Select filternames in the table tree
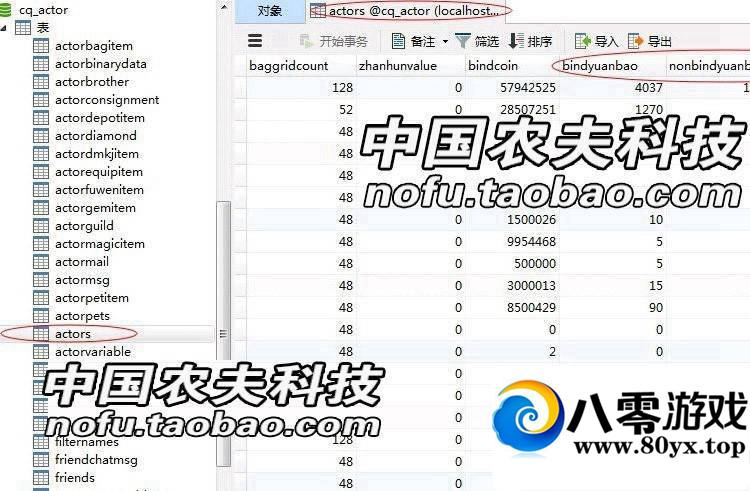The height and width of the screenshot is (491, 750). (87, 442)
